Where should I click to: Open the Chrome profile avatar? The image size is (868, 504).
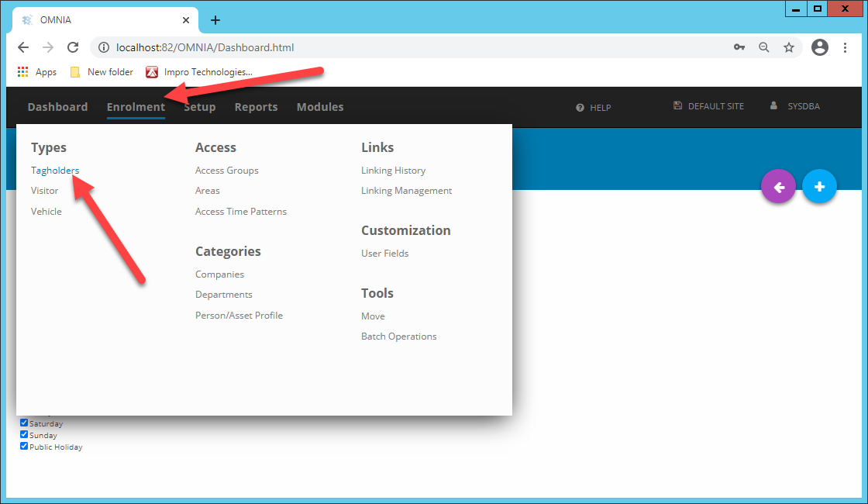pos(820,47)
